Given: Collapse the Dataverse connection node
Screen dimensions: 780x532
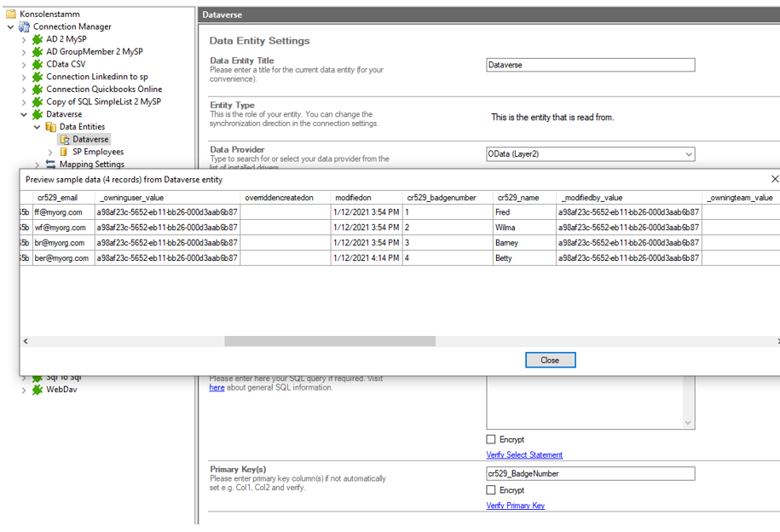Looking at the screenshot, I should pos(24,114).
